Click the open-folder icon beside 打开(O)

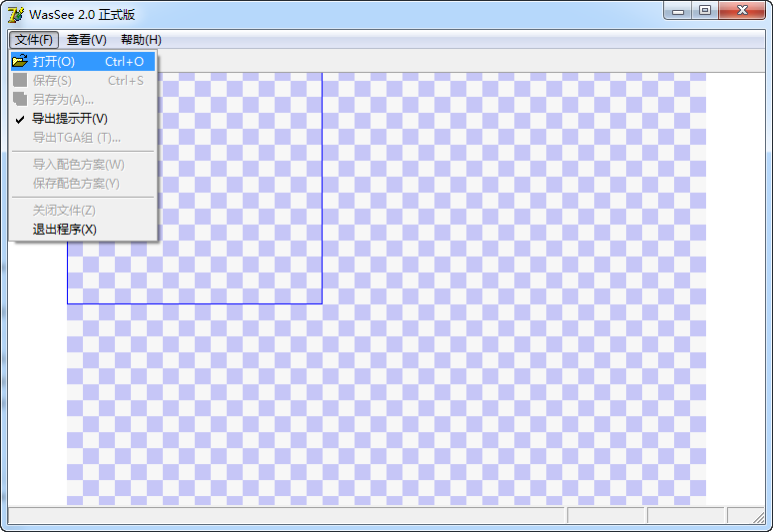tap(20, 61)
